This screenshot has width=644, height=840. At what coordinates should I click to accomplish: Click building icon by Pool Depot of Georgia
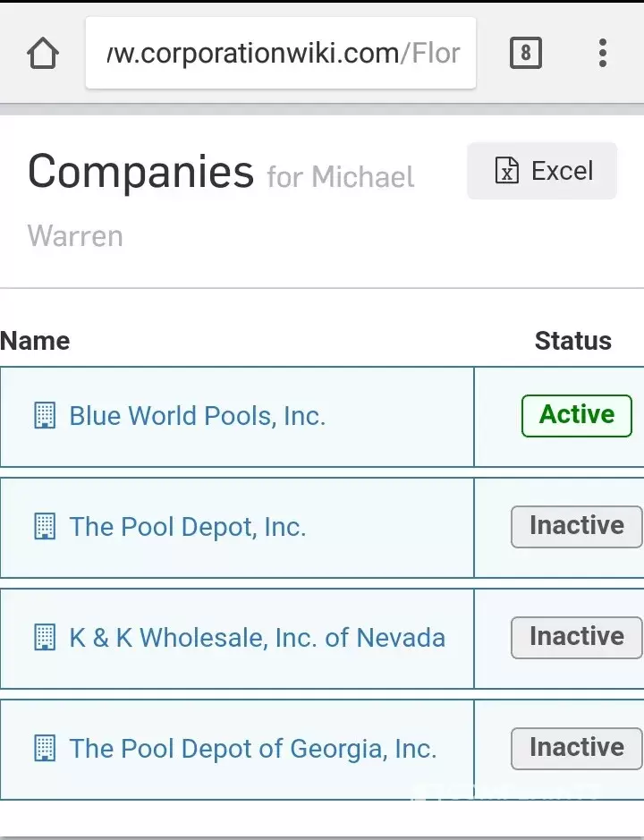pos(45,749)
